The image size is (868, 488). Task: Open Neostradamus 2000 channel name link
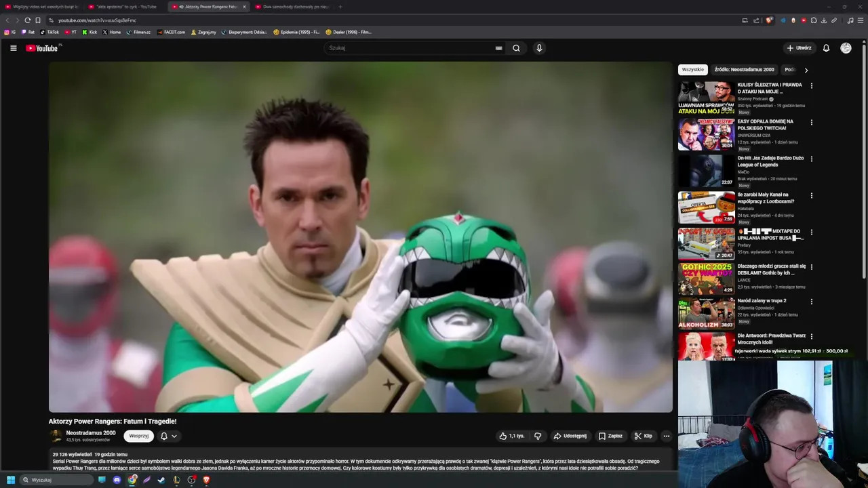[x=91, y=433]
